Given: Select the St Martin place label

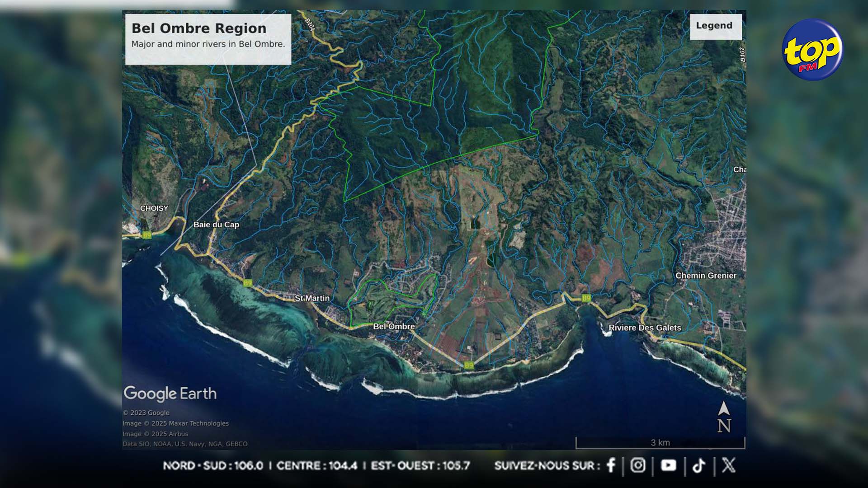Looking at the screenshot, I should coord(312,298).
